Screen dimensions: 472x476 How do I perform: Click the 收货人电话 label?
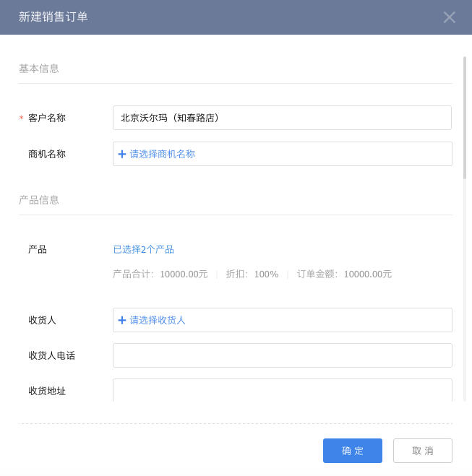51,355
